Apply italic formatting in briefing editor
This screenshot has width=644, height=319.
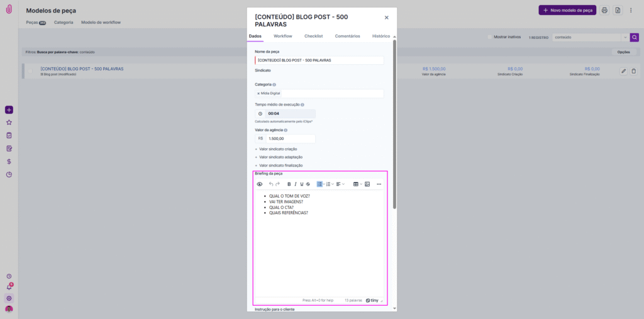tap(296, 184)
